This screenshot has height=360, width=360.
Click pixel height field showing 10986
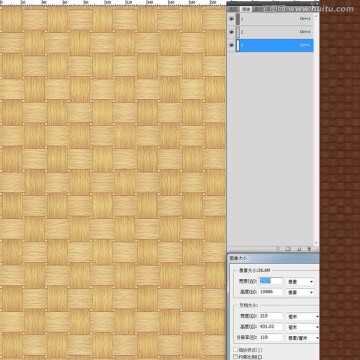pos(271,292)
